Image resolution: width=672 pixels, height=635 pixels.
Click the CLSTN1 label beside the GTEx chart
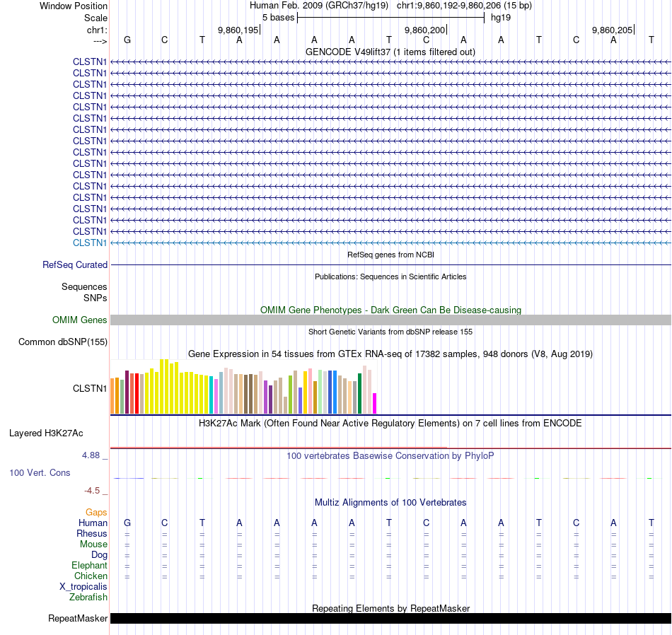[90, 389]
